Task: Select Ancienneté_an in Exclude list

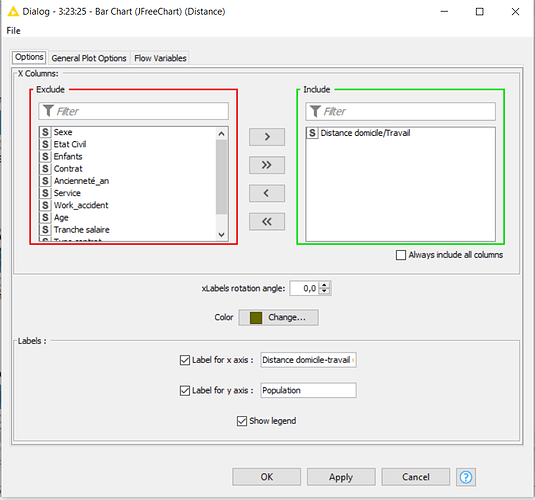Action: (x=128, y=181)
